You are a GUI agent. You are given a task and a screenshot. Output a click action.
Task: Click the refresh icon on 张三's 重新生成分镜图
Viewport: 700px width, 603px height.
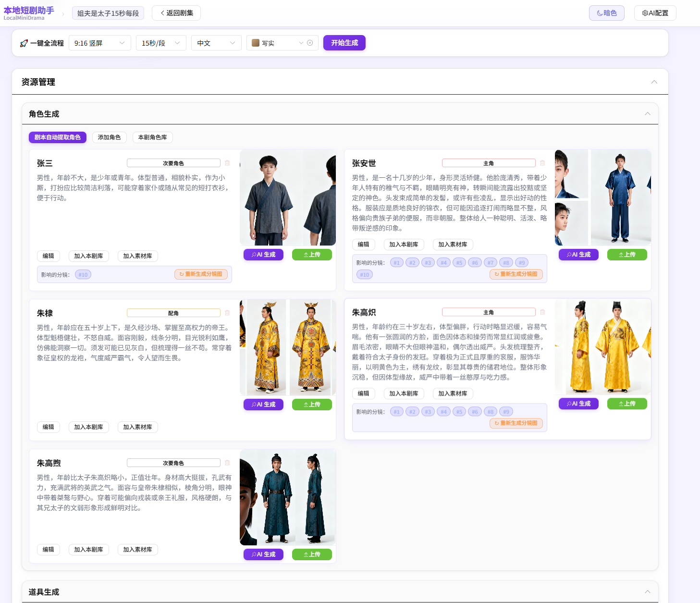pos(181,274)
